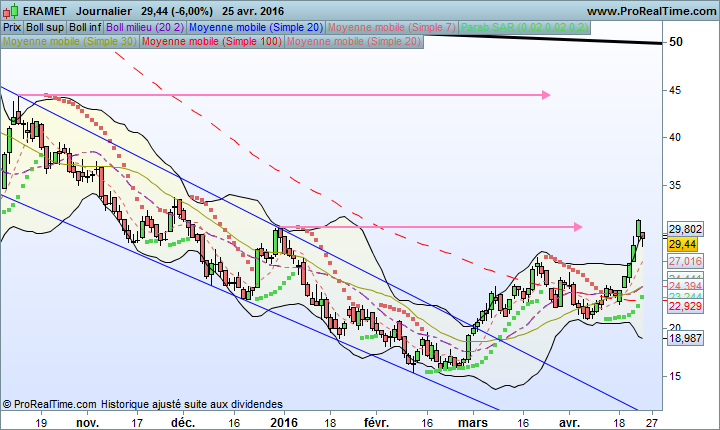Screen dimensions: 720x430
Task: Click the 18,987 price label
Action: (x=685, y=339)
